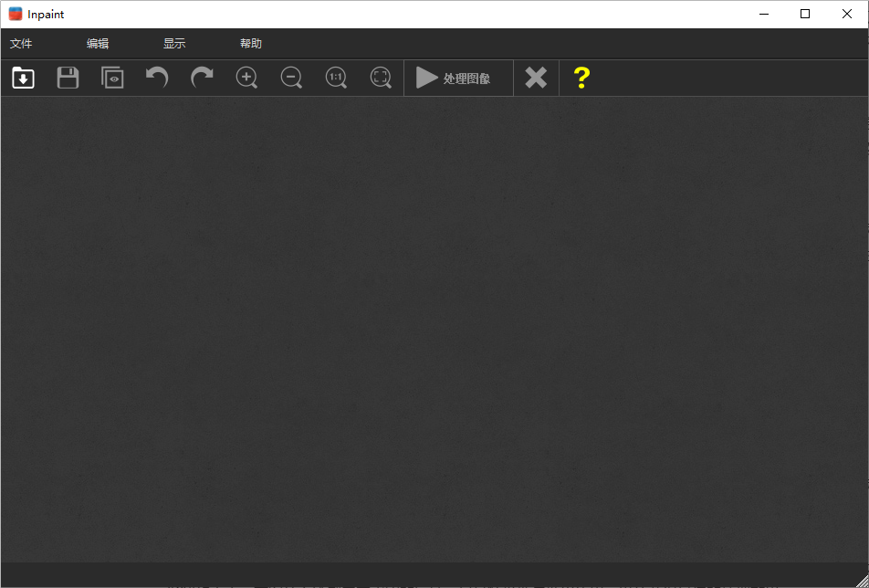Save the current image

pyautogui.click(x=67, y=78)
